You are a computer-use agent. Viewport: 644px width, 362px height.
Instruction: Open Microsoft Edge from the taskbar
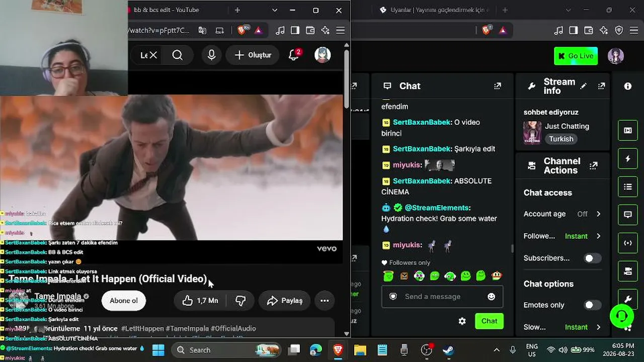pos(316,350)
